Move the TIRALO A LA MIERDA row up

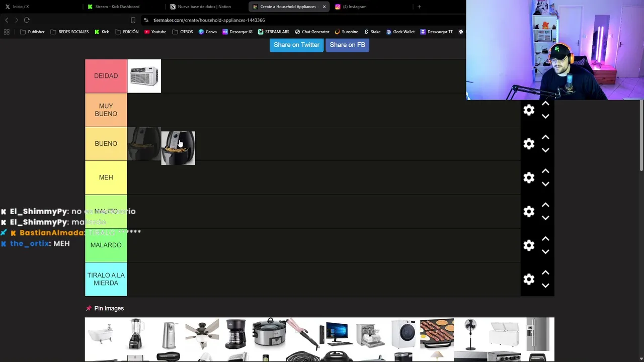[x=545, y=273]
